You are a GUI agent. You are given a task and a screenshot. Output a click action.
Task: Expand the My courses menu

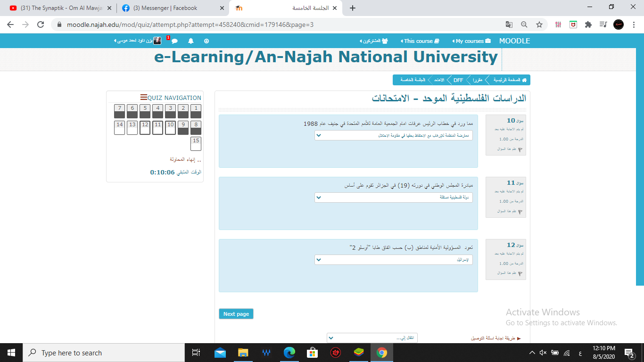pos(471,41)
